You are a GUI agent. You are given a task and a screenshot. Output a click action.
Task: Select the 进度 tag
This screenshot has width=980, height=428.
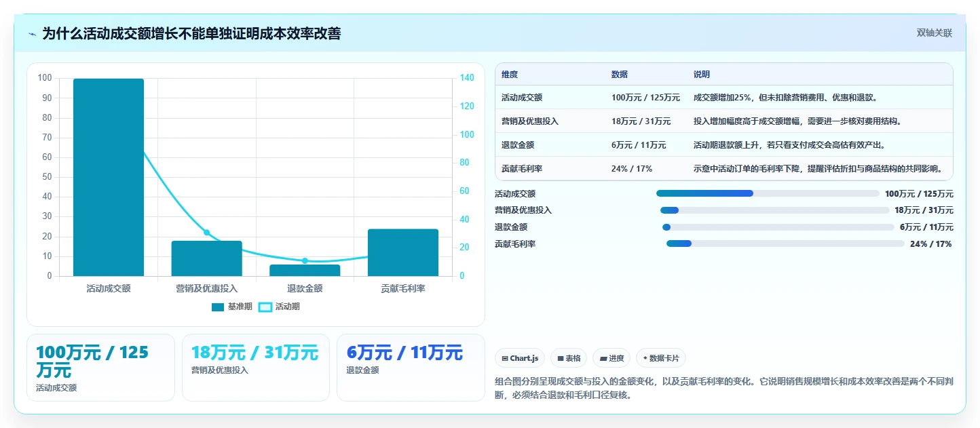611,358
